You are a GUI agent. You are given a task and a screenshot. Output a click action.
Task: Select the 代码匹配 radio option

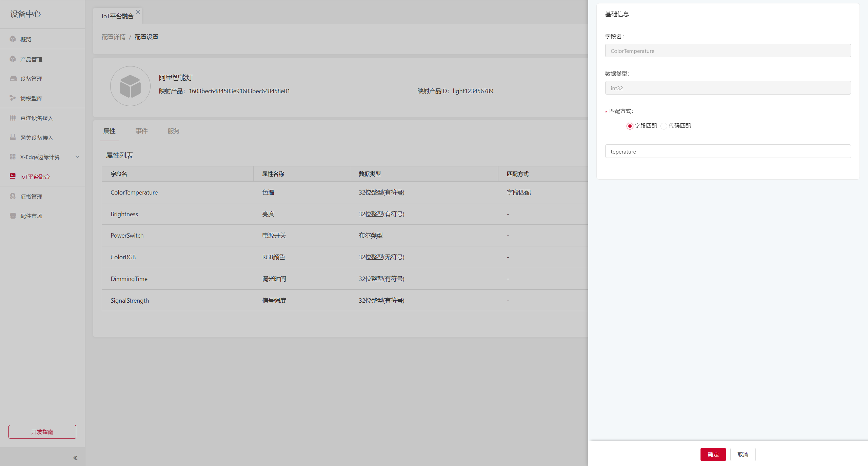click(664, 126)
